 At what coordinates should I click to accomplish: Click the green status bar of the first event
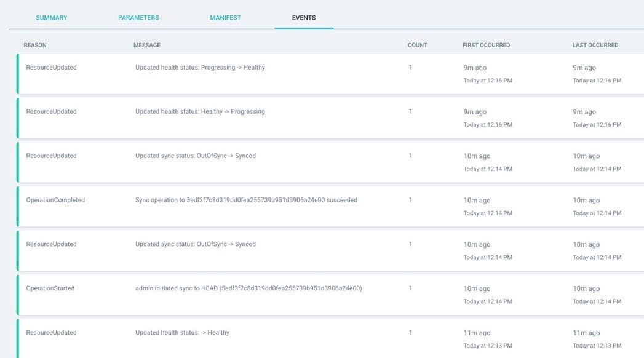(18, 73)
